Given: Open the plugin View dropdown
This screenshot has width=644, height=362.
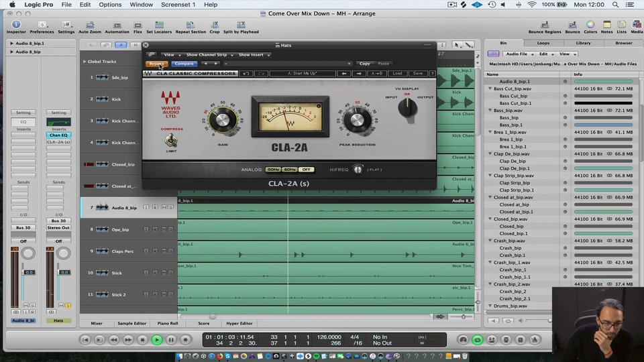Looking at the screenshot, I should [x=171, y=54].
